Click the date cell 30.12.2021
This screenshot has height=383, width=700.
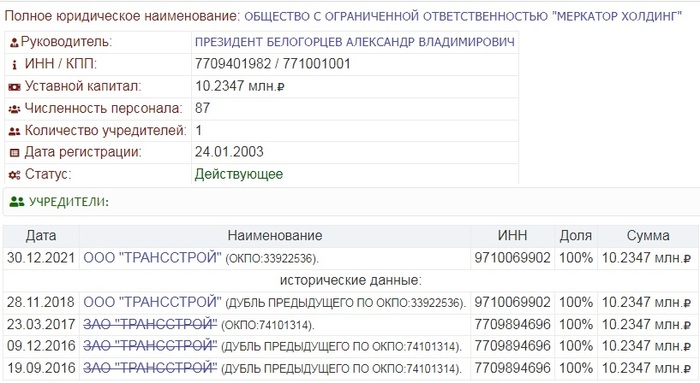[41, 258]
